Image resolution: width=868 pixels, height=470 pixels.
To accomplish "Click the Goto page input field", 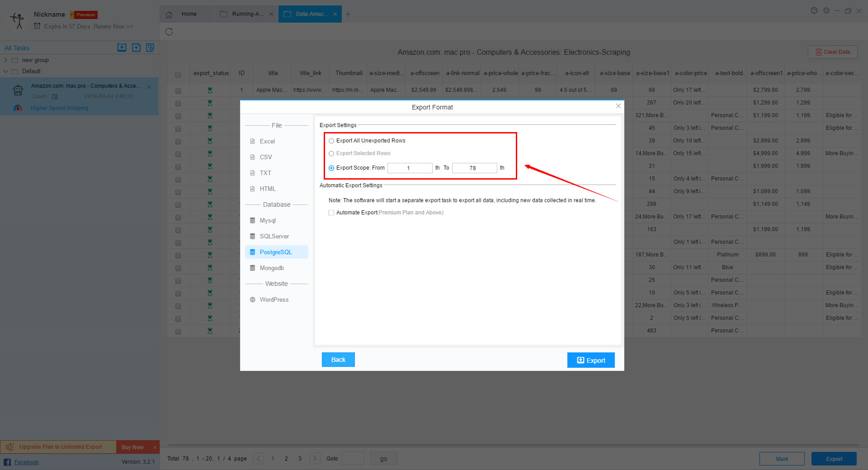I will point(353,458).
